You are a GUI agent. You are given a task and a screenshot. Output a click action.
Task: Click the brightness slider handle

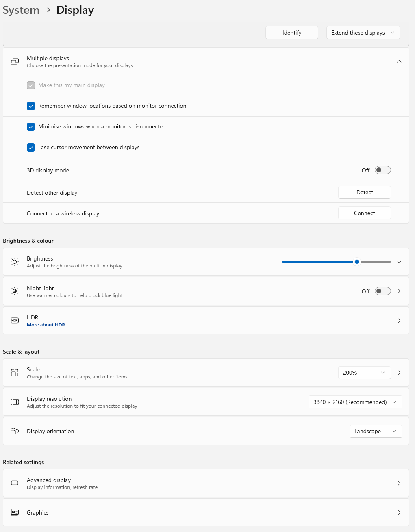[x=357, y=262]
